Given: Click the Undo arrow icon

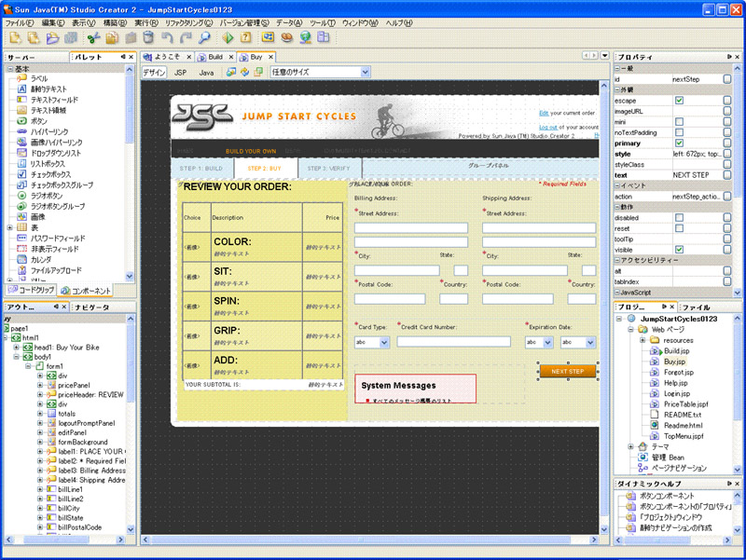Looking at the screenshot, I should coord(167,38).
